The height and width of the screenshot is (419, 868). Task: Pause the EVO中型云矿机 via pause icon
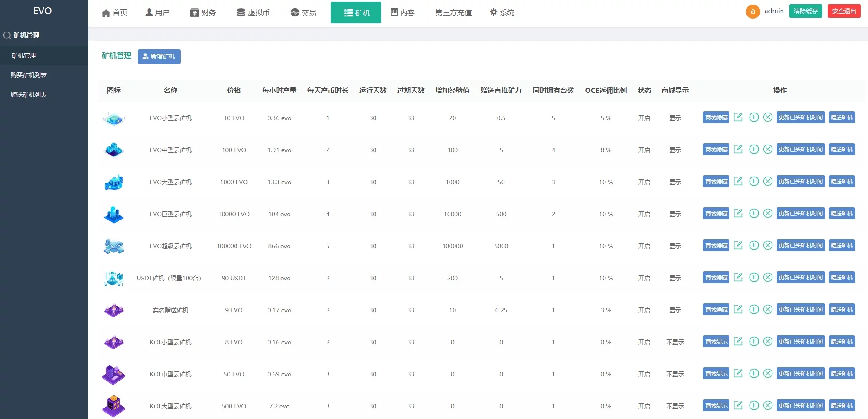point(754,149)
